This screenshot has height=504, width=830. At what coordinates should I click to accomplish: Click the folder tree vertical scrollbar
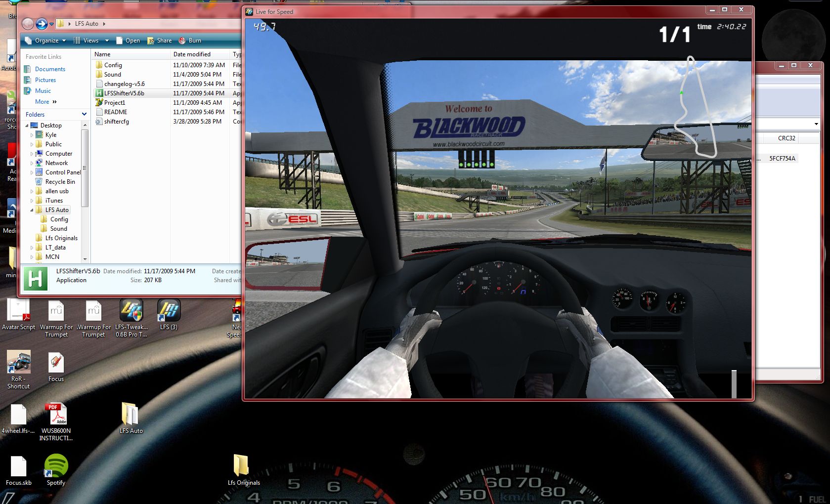click(85, 168)
